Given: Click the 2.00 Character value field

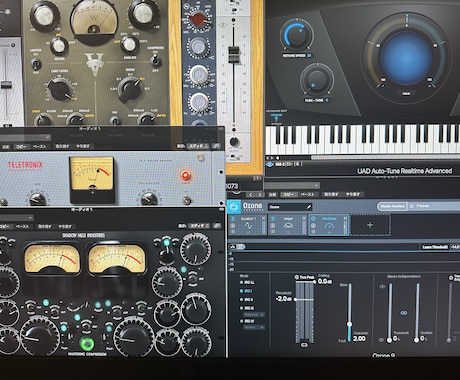Looking at the screenshot, I should coord(359,339).
